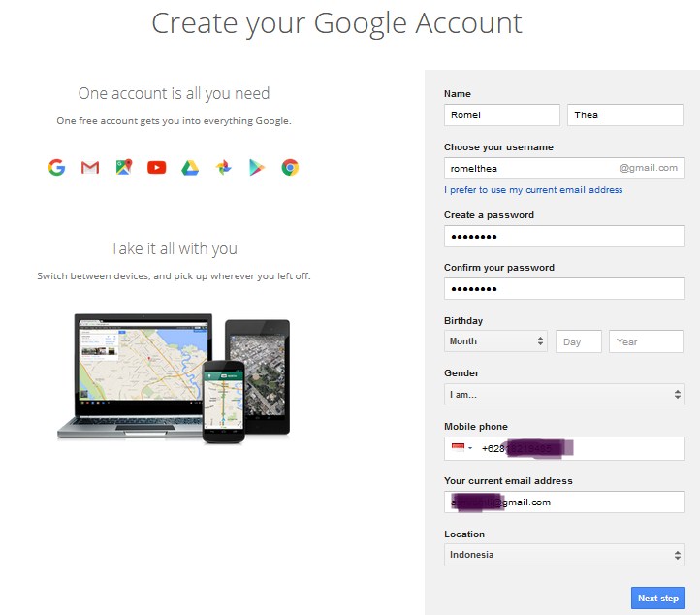Focus the first name field containing Romel
Image resolution: width=700 pixels, height=615 pixels.
(502, 114)
